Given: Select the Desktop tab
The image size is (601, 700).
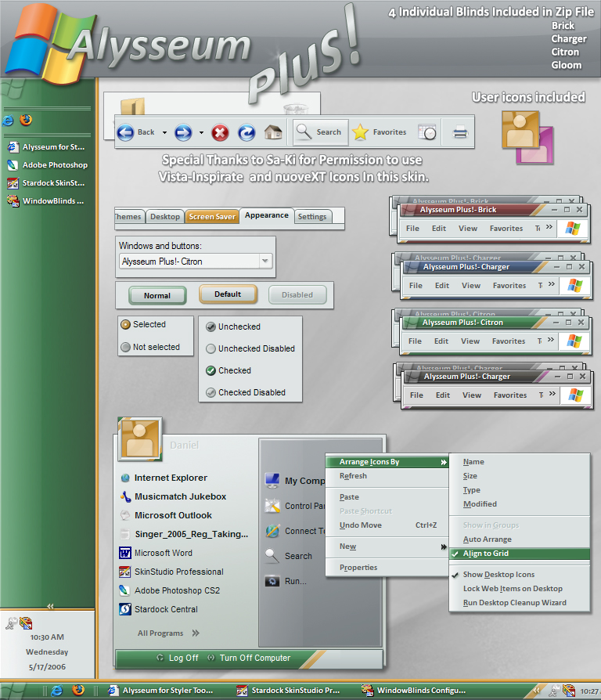Looking at the screenshot, I should point(164,217).
